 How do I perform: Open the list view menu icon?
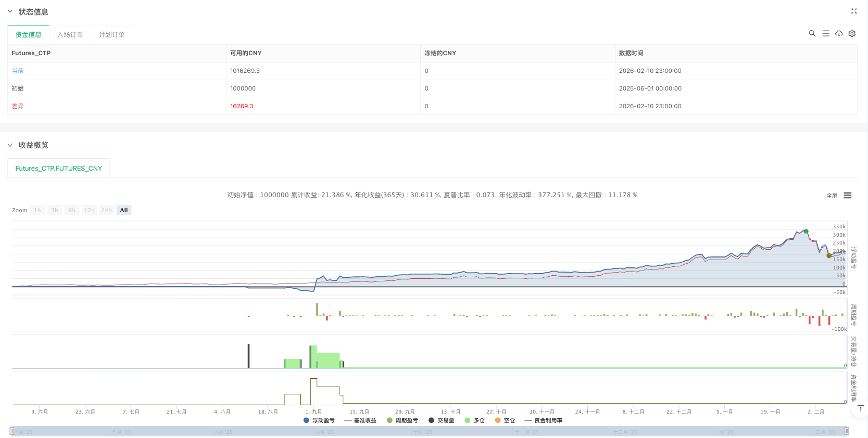pos(825,33)
